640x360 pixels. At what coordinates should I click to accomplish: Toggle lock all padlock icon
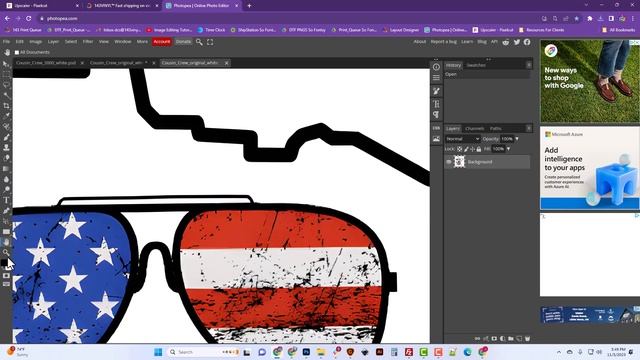click(479, 149)
